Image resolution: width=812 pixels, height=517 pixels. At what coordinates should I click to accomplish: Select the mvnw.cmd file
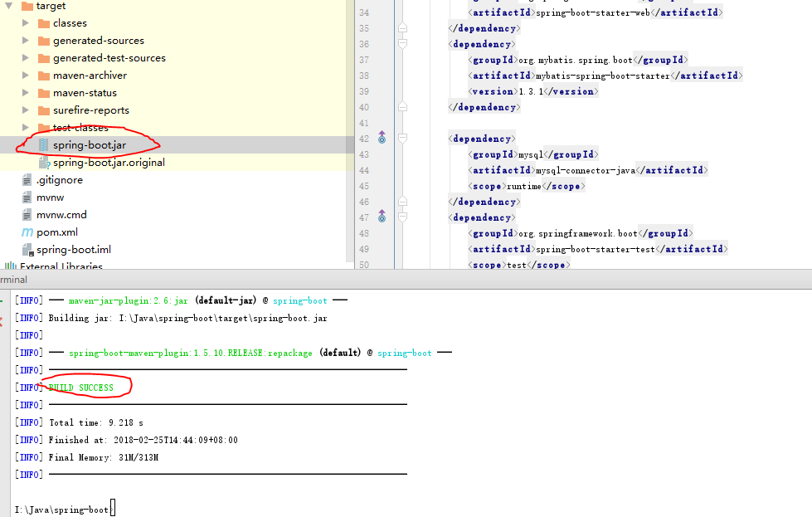(61, 214)
